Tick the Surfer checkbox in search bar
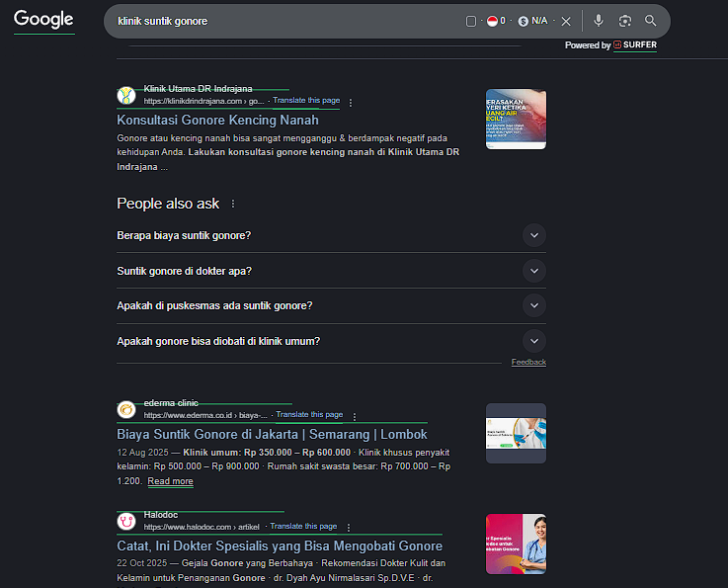Screen dimensions: 728x588 471,21
